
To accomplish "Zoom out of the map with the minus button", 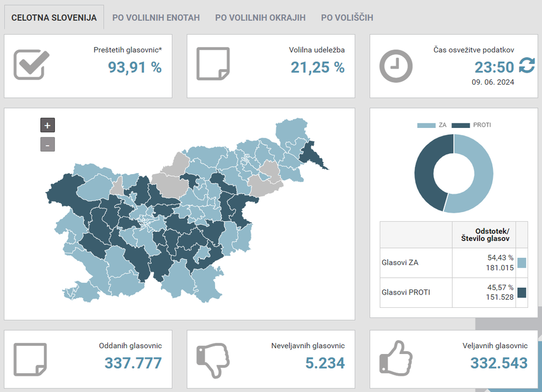I will (x=47, y=144).
